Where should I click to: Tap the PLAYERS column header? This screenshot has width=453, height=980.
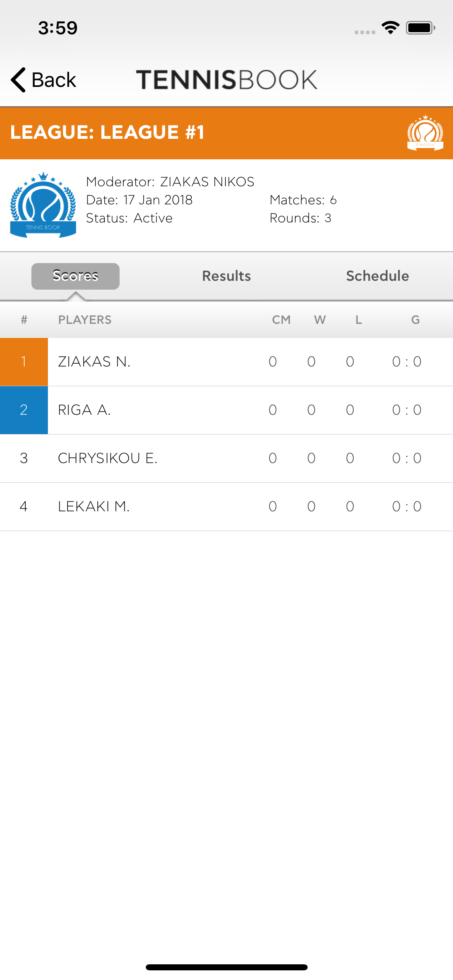85,320
